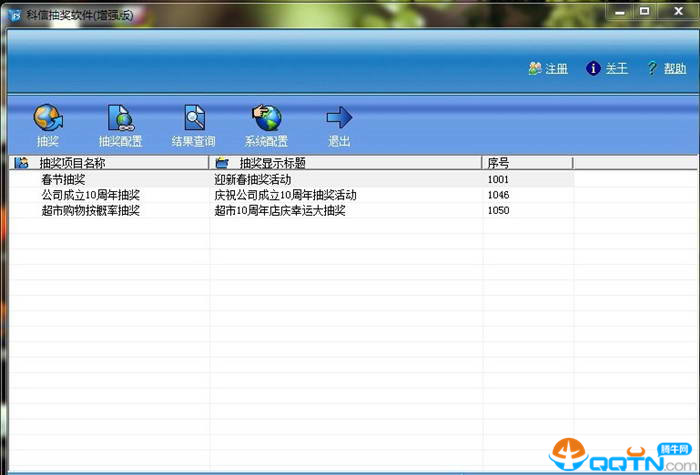Select the 公司成立10周年抽奖 row
Screen dimensions: 700x475
coord(90,195)
